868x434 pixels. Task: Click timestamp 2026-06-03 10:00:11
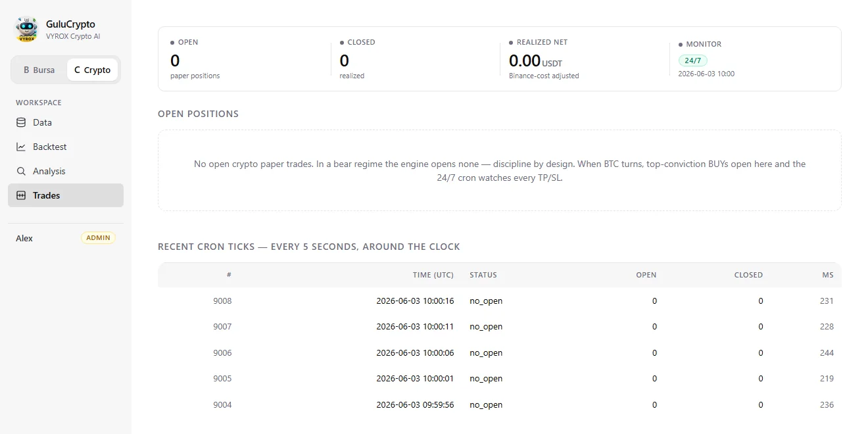415,326
